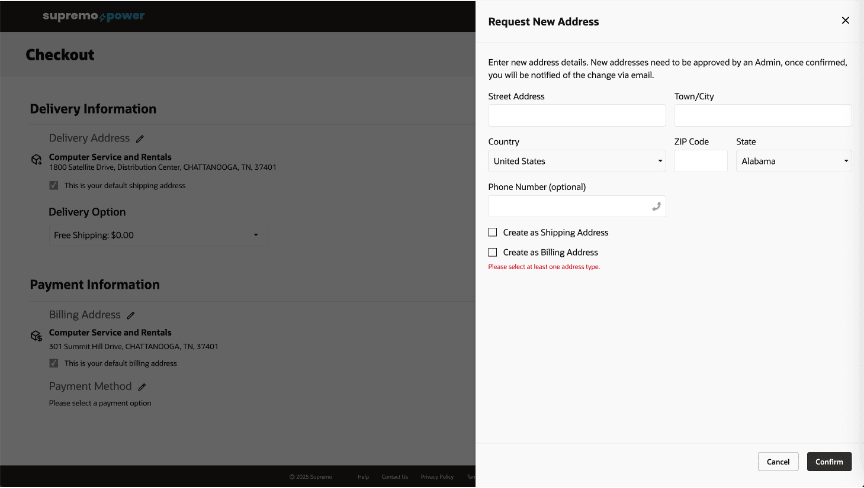This screenshot has height=488, width=864.
Task: Open the State dropdown showing Alabama
Action: 793,161
